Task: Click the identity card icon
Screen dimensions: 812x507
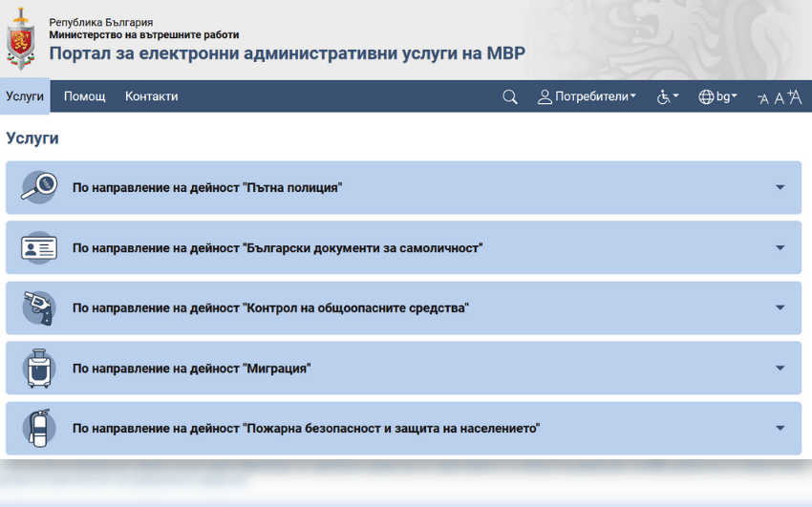Action: click(x=39, y=247)
